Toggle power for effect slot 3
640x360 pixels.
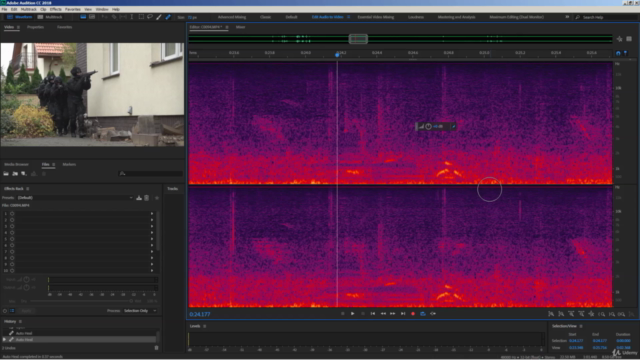coord(12,226)
